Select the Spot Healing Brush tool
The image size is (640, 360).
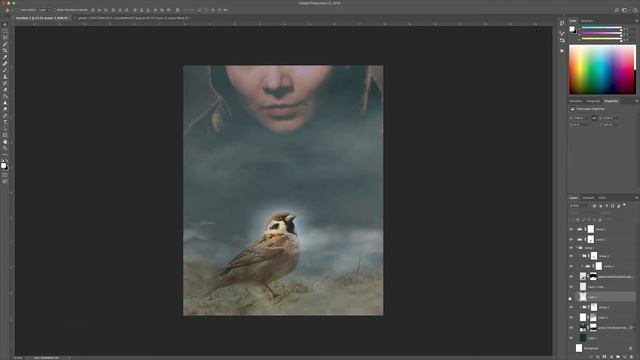point(5,64)
